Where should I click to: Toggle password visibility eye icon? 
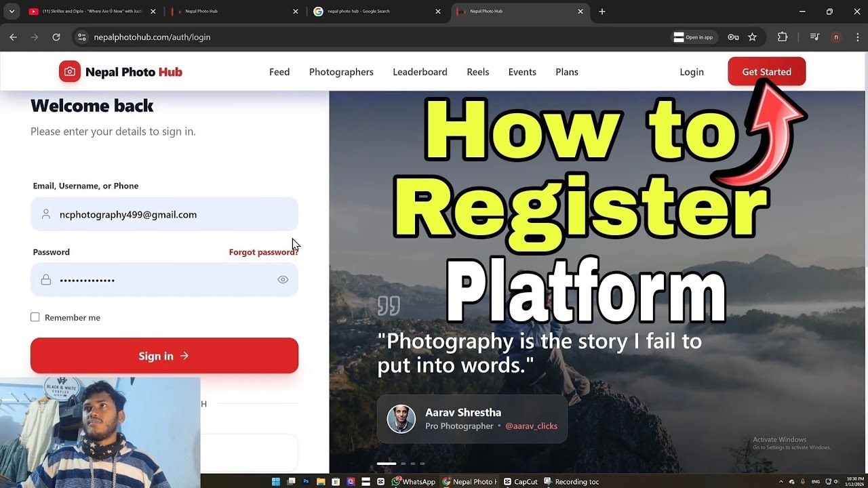(x=283, y=280)
